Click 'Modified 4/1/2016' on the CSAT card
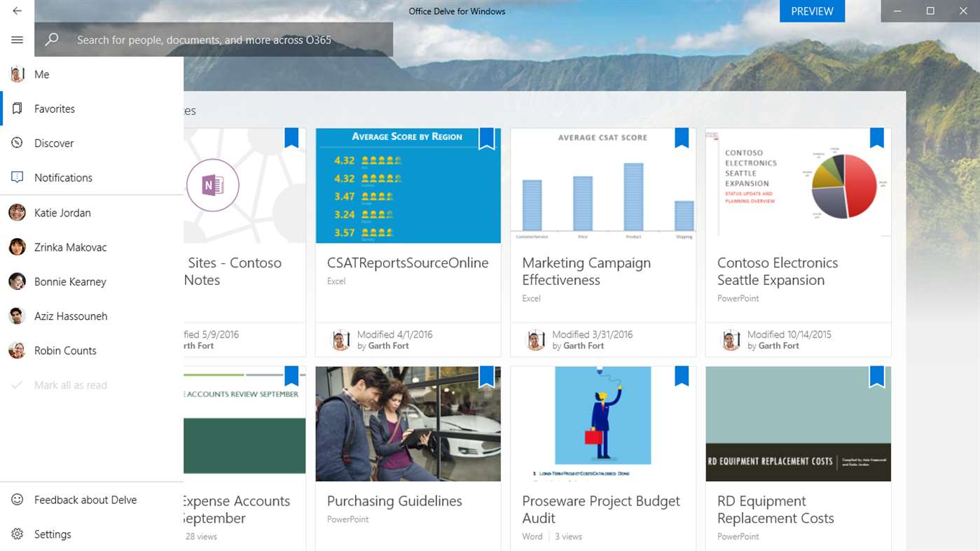Screen dimensions: 980x551 [x=395, y=335]
